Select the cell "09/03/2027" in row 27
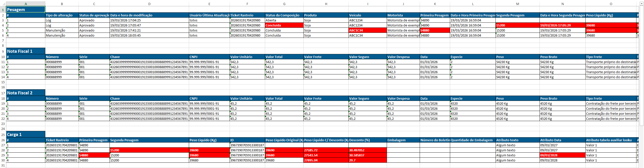The image size is (644, 168). 562,145
